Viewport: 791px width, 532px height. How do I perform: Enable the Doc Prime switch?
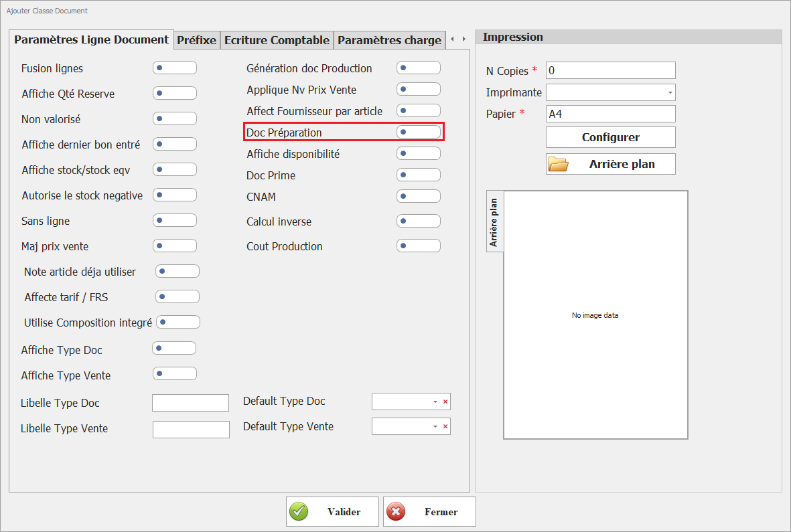(418, 175)
